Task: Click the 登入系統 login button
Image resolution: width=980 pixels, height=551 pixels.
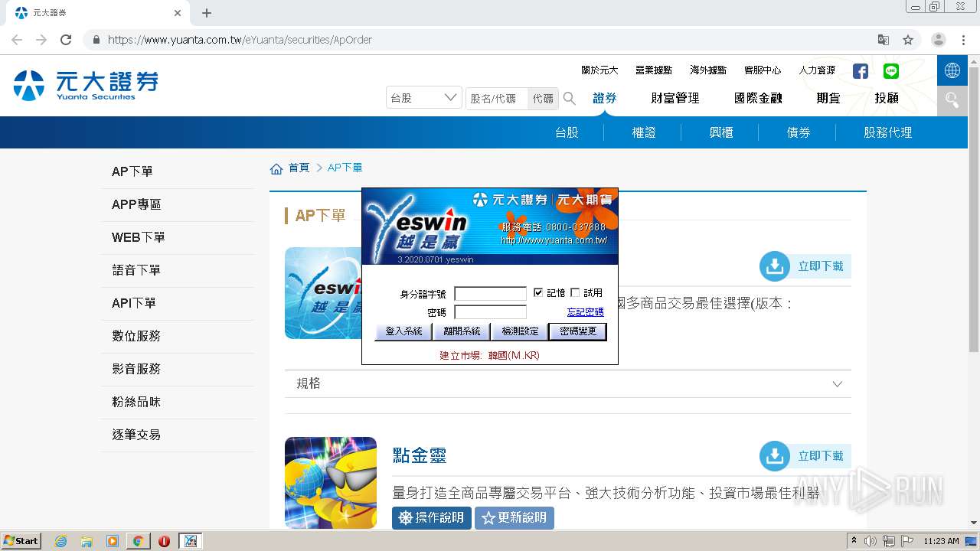Action: pyautogui.click(x=403, y=331)
